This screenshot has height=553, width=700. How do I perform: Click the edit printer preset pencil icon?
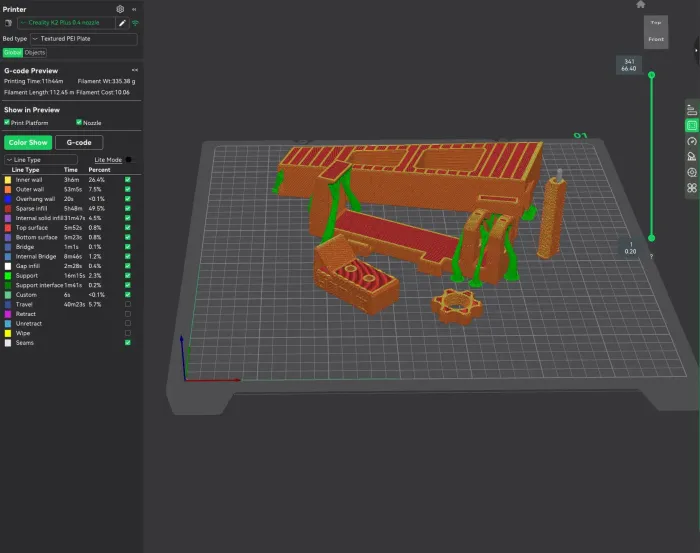(x=123, y=22)
